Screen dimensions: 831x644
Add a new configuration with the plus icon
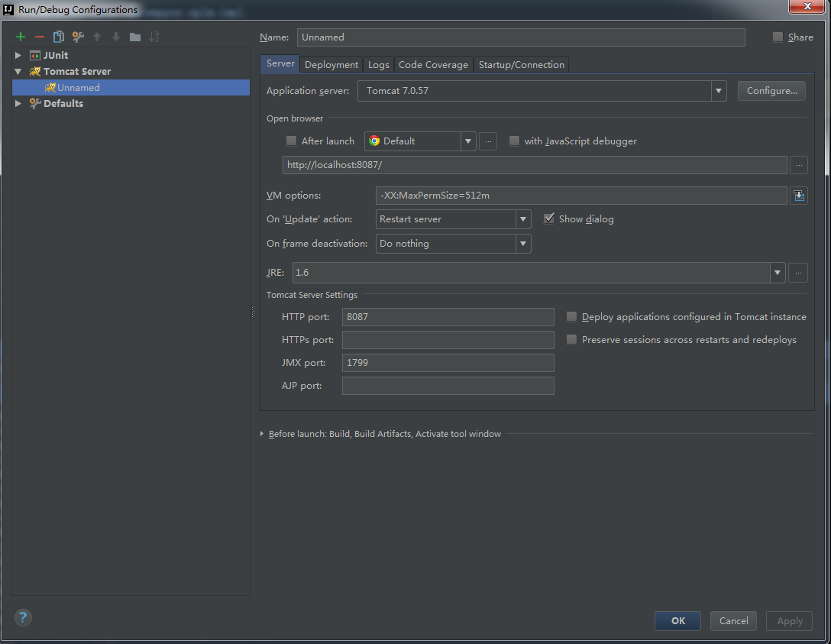tap(20, 37)
